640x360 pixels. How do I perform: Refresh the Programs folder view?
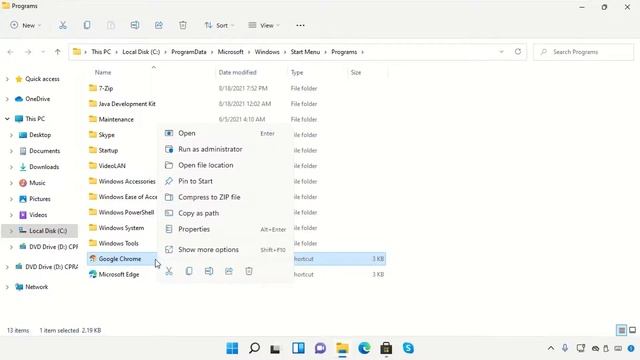(x=518, y=52)
